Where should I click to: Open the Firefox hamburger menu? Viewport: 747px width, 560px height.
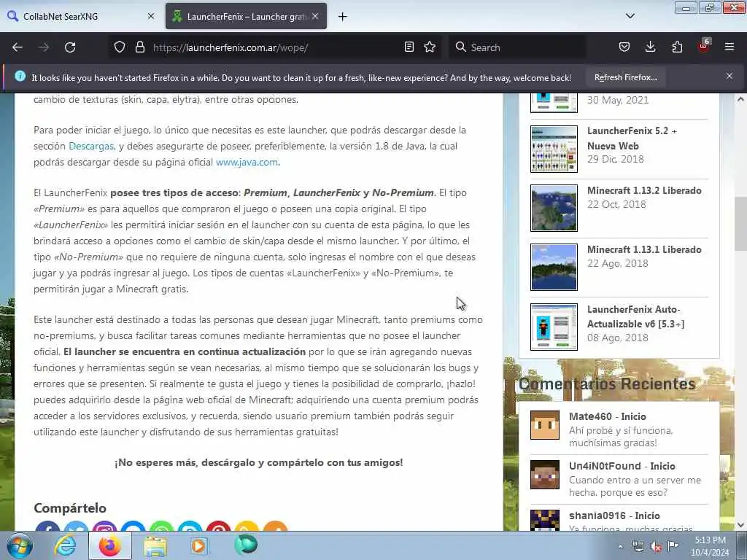pos(729,47)
